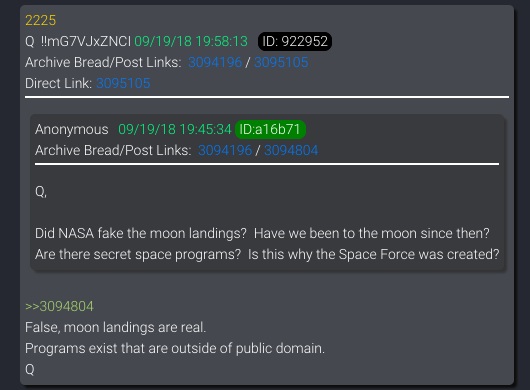Click the 'Direct Link:' label
530x390 pixels.
(x=58, y=83)
